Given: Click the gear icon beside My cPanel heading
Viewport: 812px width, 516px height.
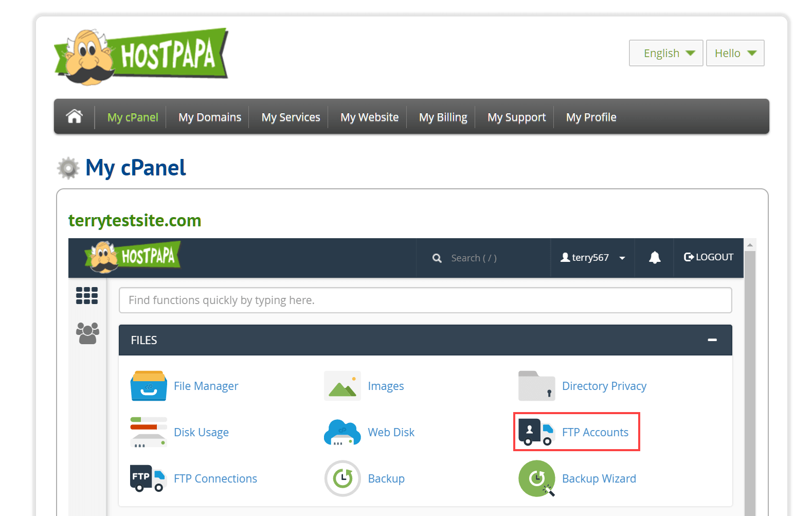Looking at the screenshot, I should [x=68, y=168].
